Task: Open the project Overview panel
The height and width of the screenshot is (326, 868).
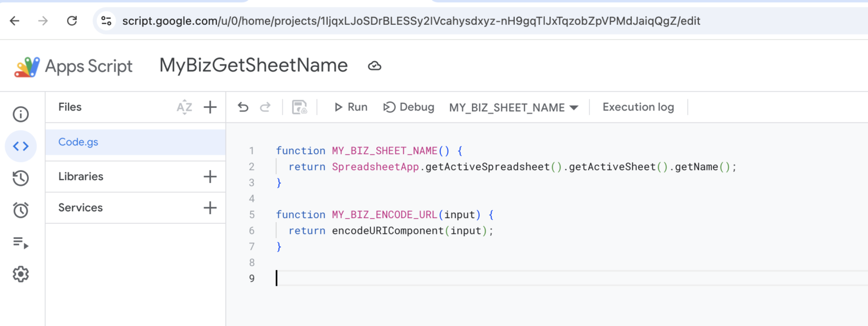Action: pos(21,114)
